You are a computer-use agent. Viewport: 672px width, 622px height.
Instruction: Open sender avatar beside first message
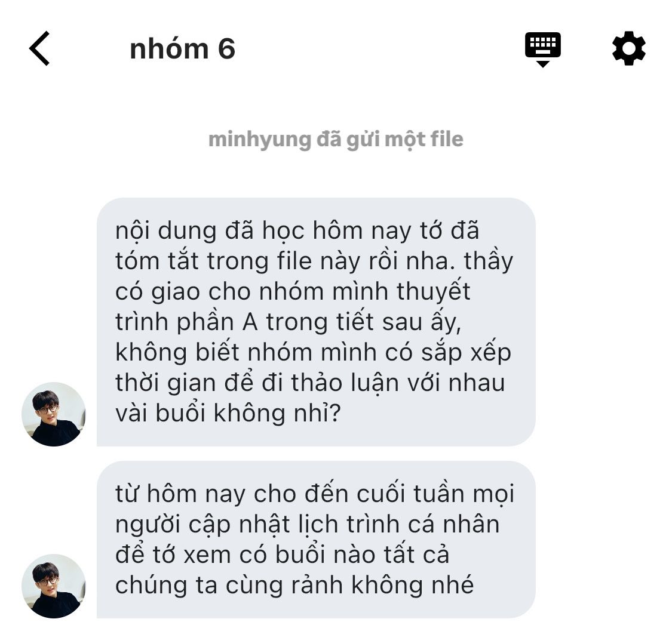(x=54, y=414)
